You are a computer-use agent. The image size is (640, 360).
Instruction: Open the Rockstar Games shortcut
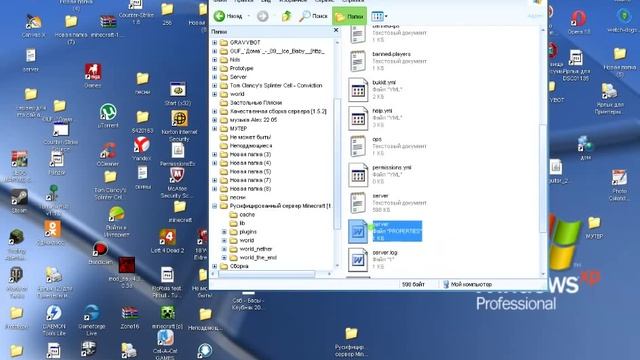click(x=93, y=76)
